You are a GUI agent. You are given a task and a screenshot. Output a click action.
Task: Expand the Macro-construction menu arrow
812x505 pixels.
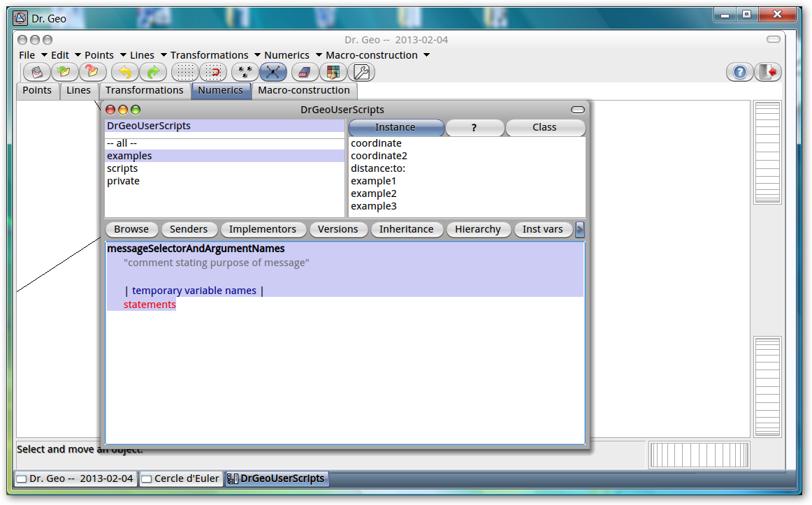[427, 55]
